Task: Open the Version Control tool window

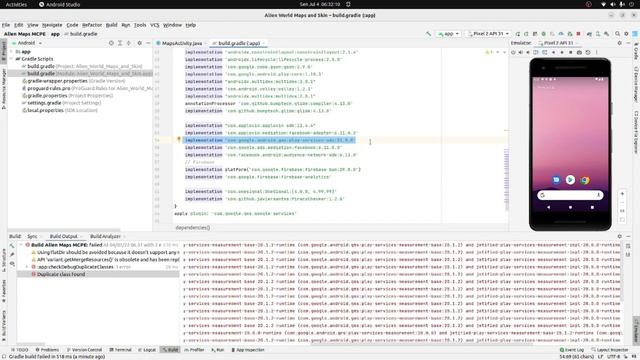Action: click(84, 350)
